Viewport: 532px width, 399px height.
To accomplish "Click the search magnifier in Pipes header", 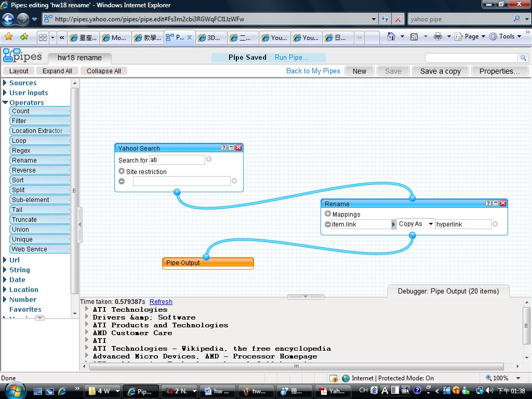I will click(x=523, y=58).
